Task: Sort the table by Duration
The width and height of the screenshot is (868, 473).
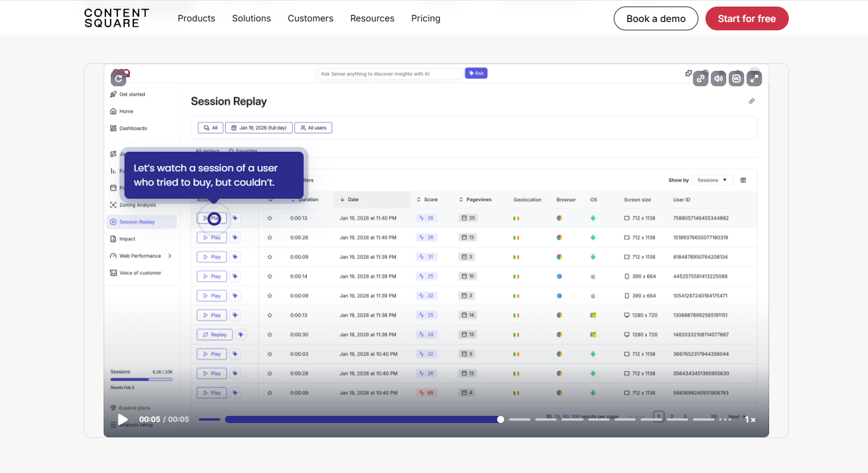Action: pyautogui.click(x=304, y=199)
